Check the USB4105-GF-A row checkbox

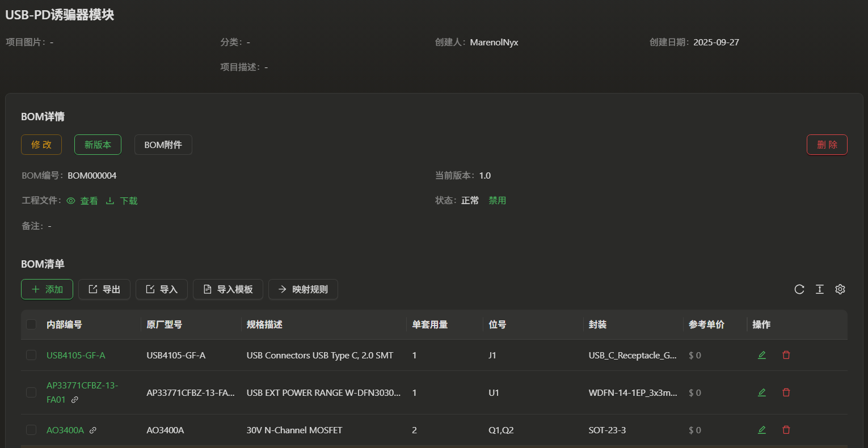click(x=31, y=355)
